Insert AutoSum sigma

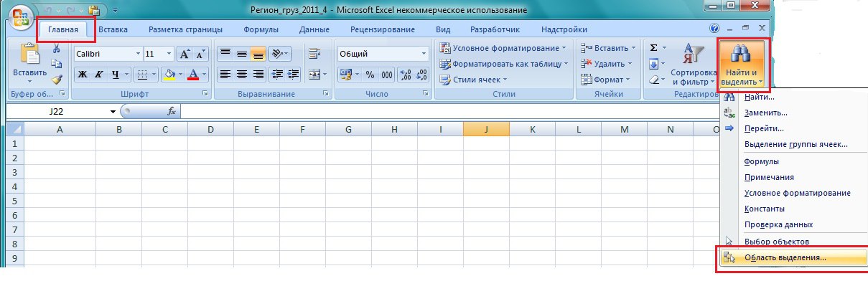point(653,48)
